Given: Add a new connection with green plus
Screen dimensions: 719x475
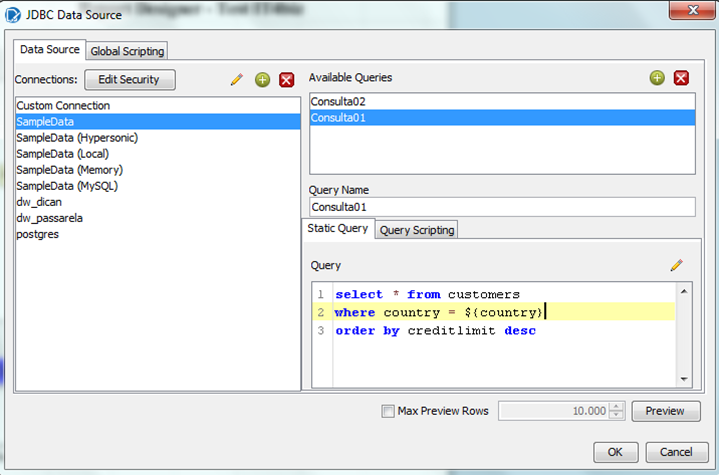Looking at the screenshot, I should tap(262, 79).
